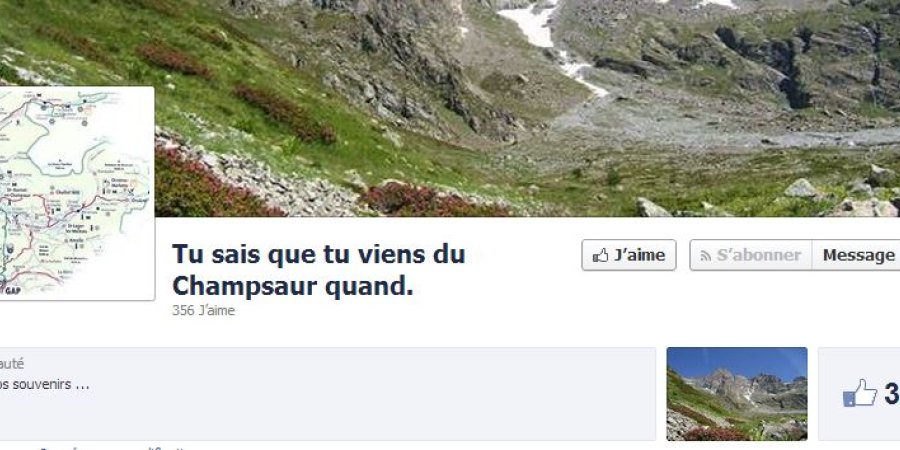The height and width of the screenshot is (450, 900).
Task: Click the large blue thumbs-up likes icon
Action: tap(860, 393)
